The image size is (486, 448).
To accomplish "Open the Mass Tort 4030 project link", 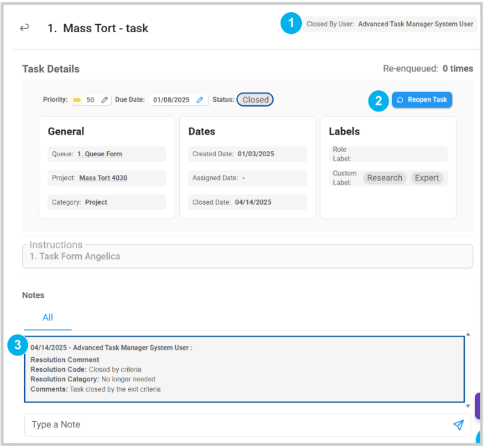I will click(x=103, y=178).
